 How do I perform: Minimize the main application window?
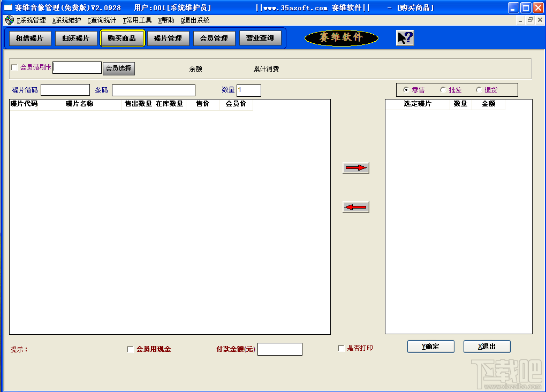click(x=513, y=7)
